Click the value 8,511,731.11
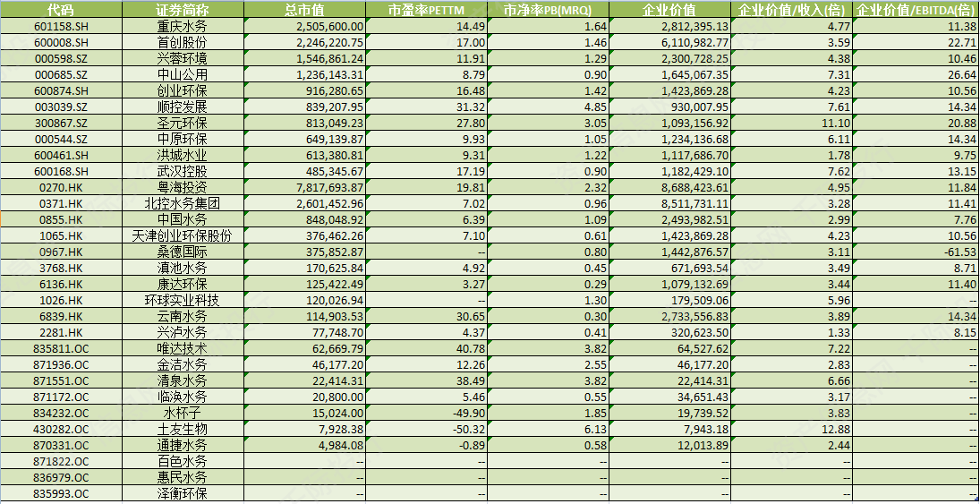This screenshot has height=504, width=980. pos(669,203)
